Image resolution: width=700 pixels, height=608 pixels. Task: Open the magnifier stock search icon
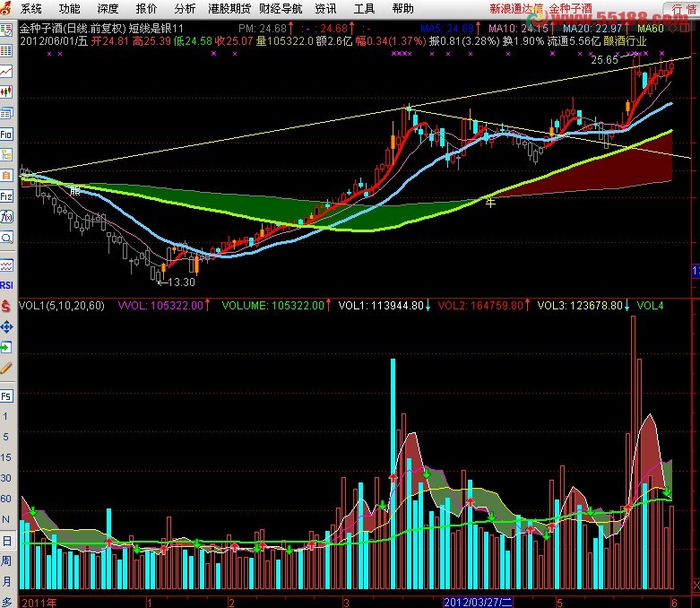tap(6, 238)
